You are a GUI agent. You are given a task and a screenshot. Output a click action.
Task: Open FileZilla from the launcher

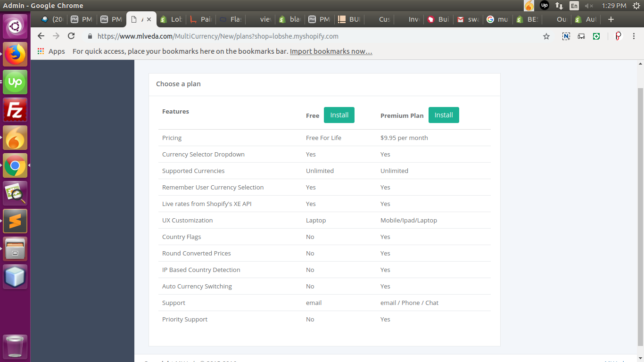[x=15, y=110]
